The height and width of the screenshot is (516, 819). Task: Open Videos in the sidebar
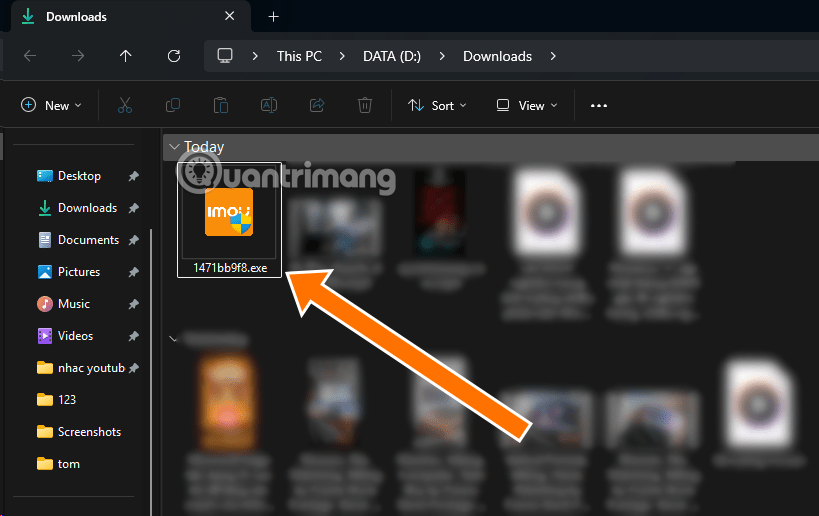(x=75, y=336)
